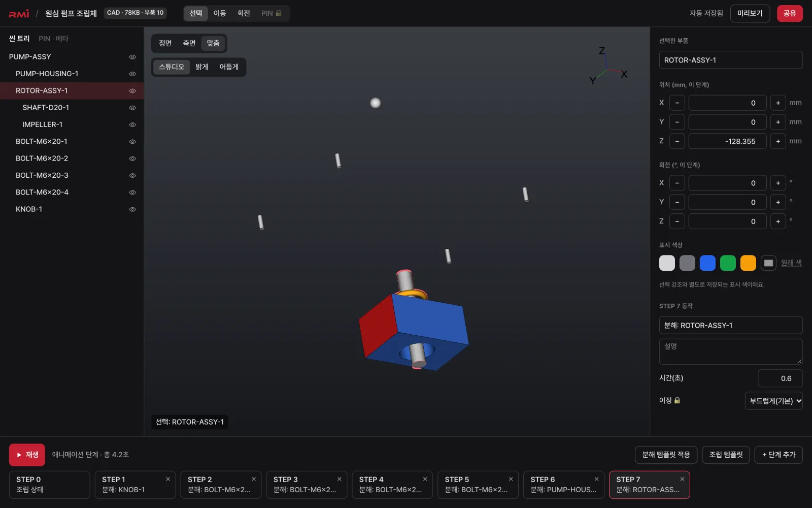
Task: Pick the blue display color swatch
Action: [x=707, y=263]
